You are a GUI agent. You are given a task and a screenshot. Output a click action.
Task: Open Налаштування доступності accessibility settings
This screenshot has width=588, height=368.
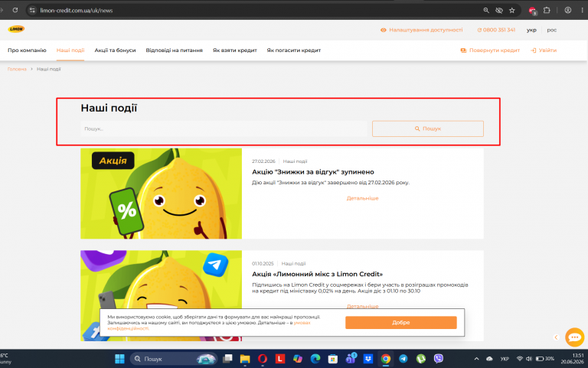(x=422, y=30)
